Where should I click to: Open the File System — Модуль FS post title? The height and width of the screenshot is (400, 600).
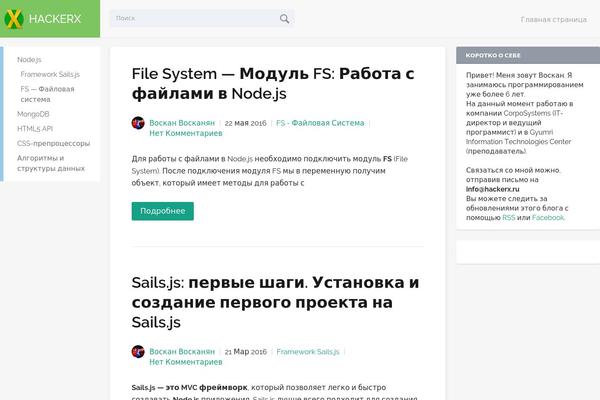[x=273, y=83]
